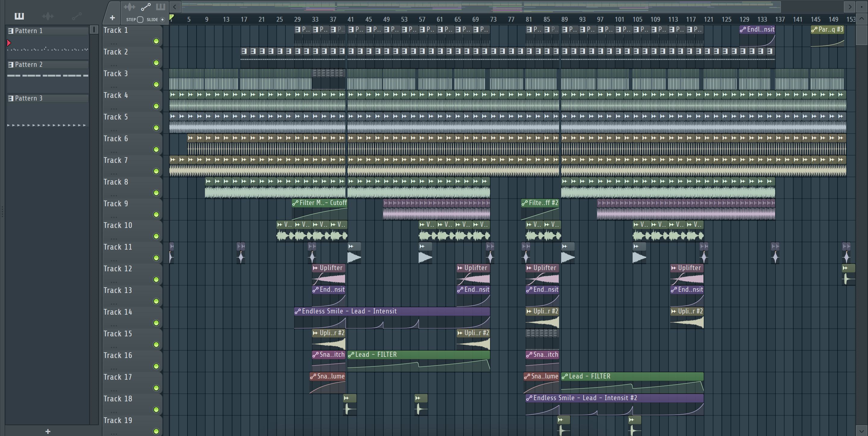Add new pattern at picker bottom
This screenshot has height=436, width=868.
48,431
